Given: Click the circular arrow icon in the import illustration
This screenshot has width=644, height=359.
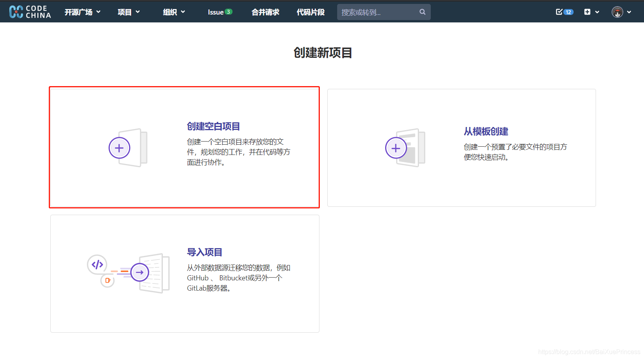Looking at the screenshot, I should click(140, 272).
